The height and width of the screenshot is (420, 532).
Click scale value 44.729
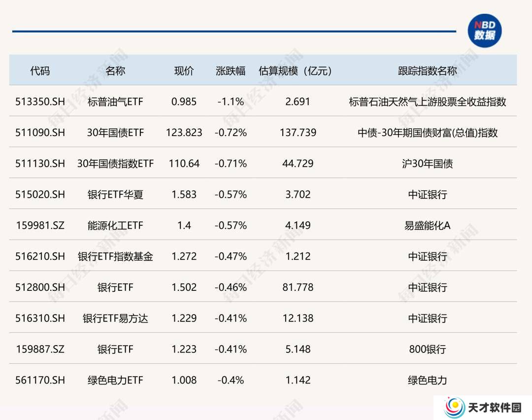coord(298,163)
